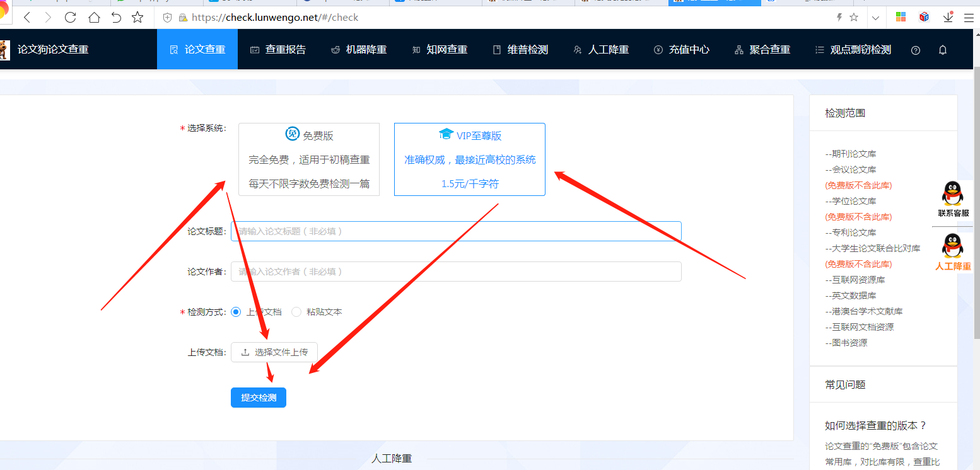
Task: Open 聚合查重 navigation tab
Action: click(x=762, y=49)
